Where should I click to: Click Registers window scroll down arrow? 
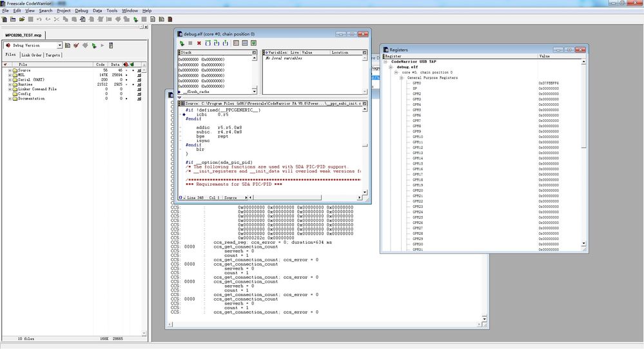point(584,244)
